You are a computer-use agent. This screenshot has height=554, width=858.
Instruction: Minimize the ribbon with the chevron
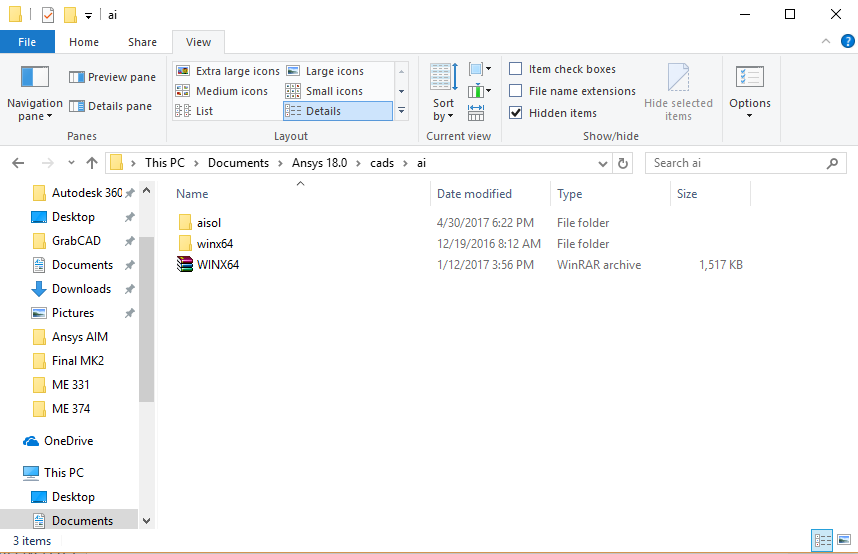tap(826, 41)
